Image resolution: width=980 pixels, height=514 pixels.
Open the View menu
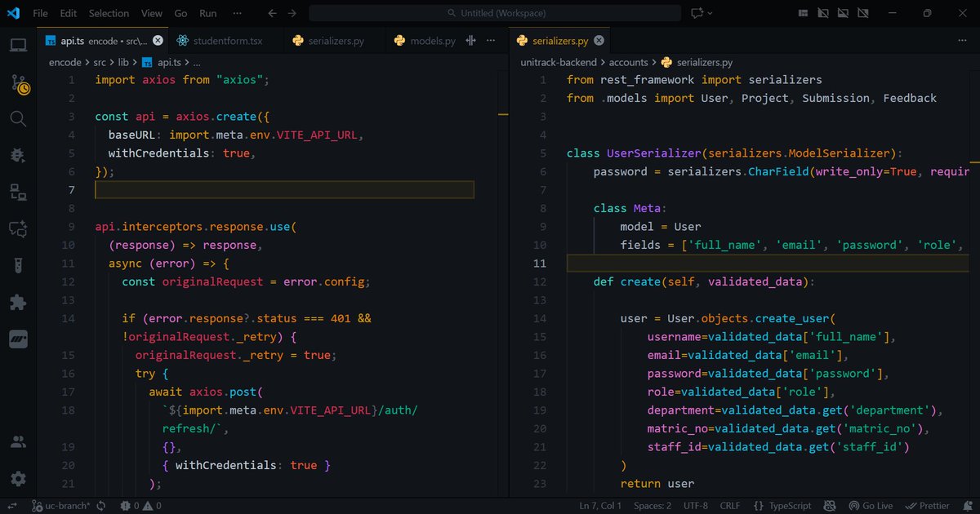tap(151, 13)
